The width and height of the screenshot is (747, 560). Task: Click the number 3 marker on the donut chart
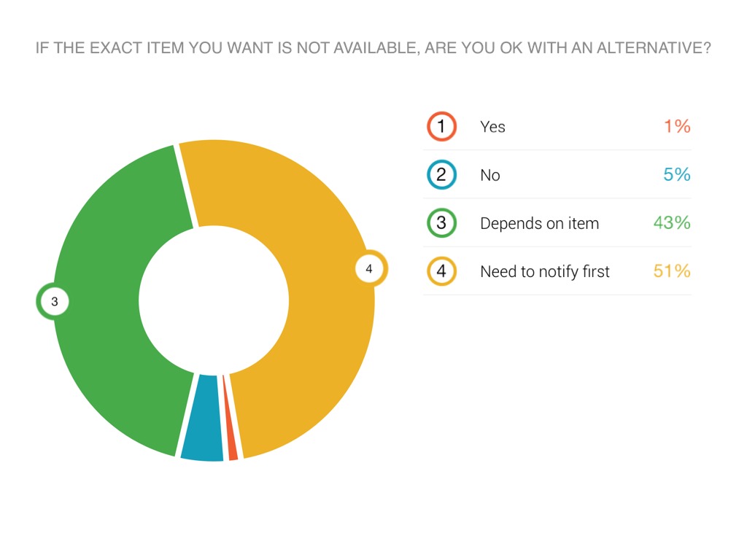pyautogui.click(x=54, y=301)
